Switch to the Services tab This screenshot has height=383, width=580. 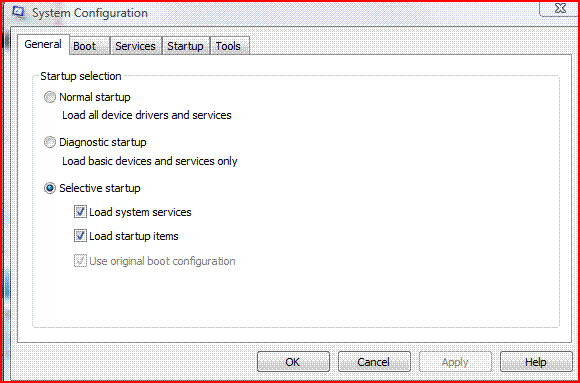(x=135, y=46)
